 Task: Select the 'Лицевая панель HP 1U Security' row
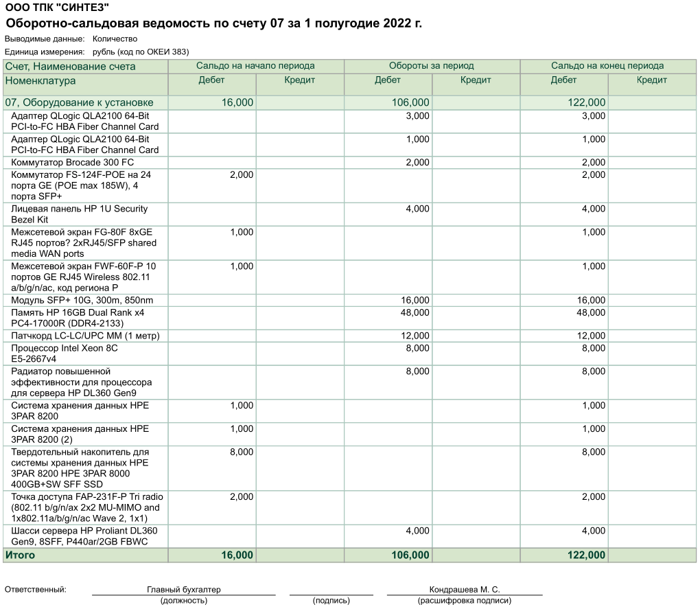[x=349, y=214]
